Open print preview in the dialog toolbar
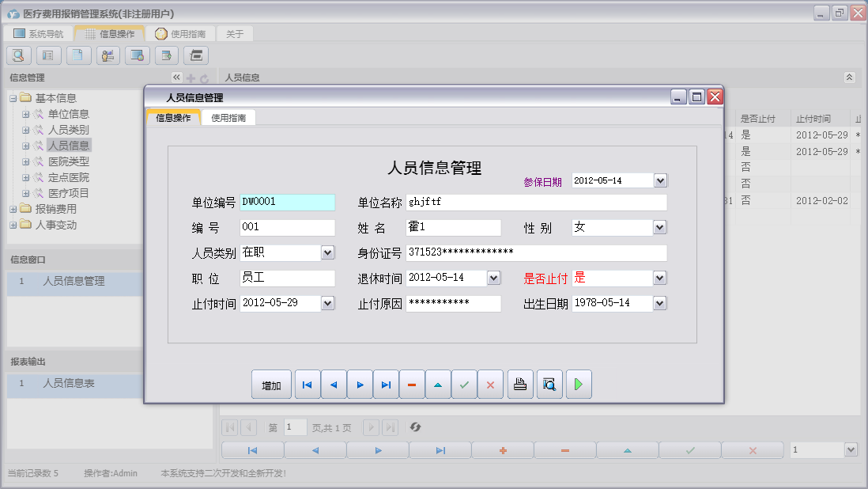Image resolution: width=868 pixels, height=489 pixels. pos(549,384)
